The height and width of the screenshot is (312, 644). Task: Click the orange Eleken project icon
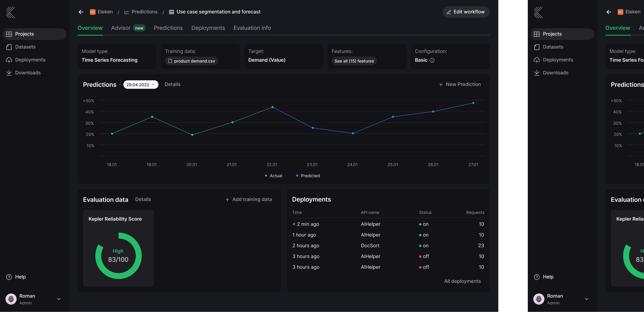93,12
